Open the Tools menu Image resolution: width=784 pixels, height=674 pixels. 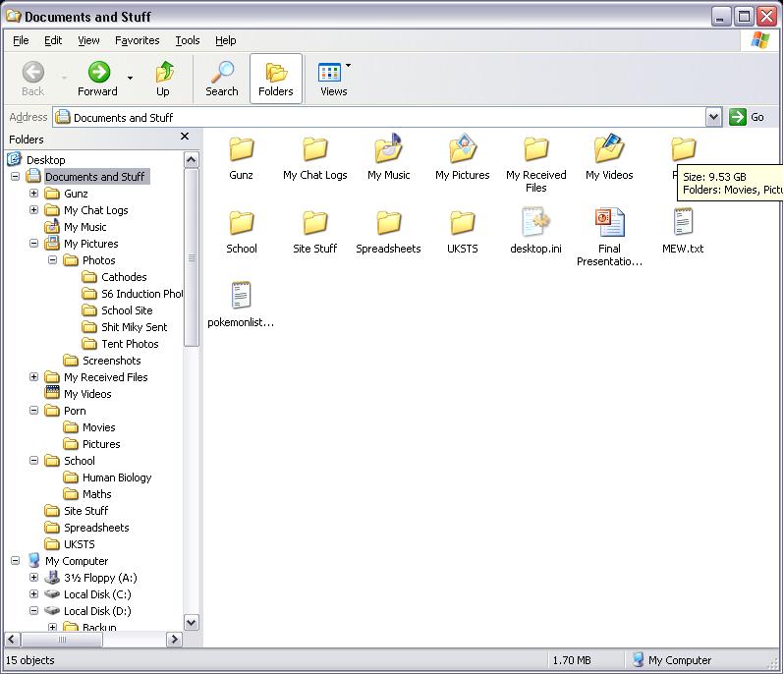click(x=187, y=40)
